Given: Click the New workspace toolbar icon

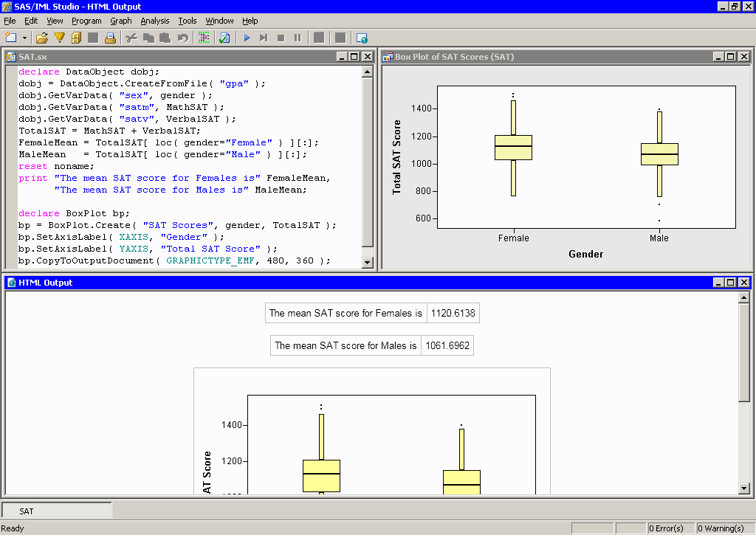Looking at the screenshot, I should pyautogui.click(x=10, y=38).
